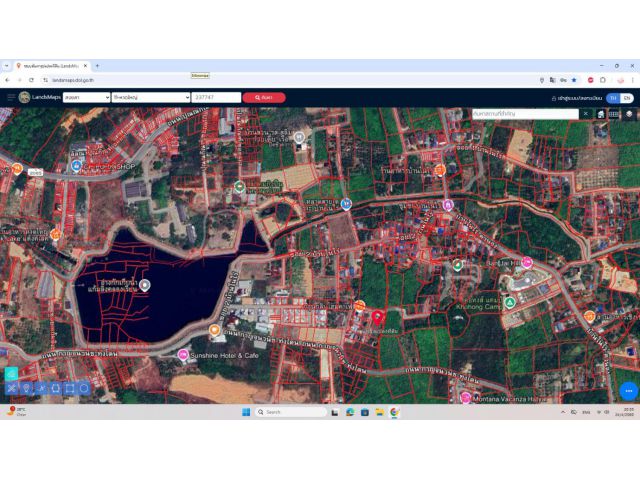Click the LandsMaps logo emblem

[x=24, y=97]
